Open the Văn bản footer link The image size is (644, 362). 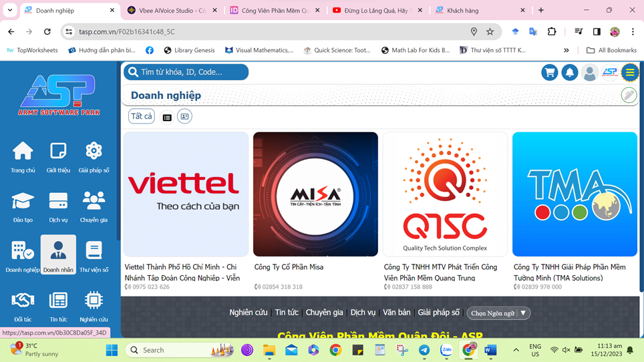point(396,313)
